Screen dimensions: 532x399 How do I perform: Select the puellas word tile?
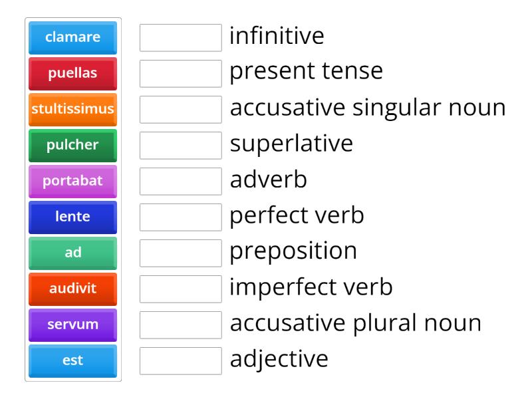(x=72, y=74)
